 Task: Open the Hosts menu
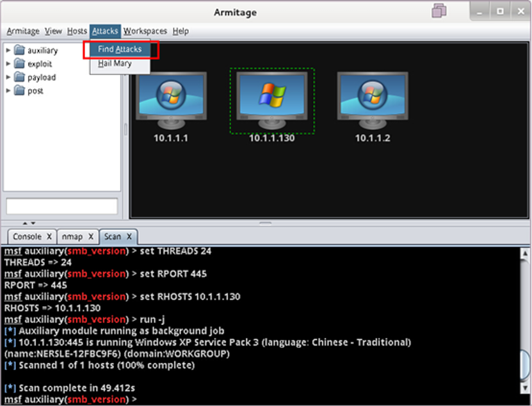pyautogui.click(x=77, y=31)
